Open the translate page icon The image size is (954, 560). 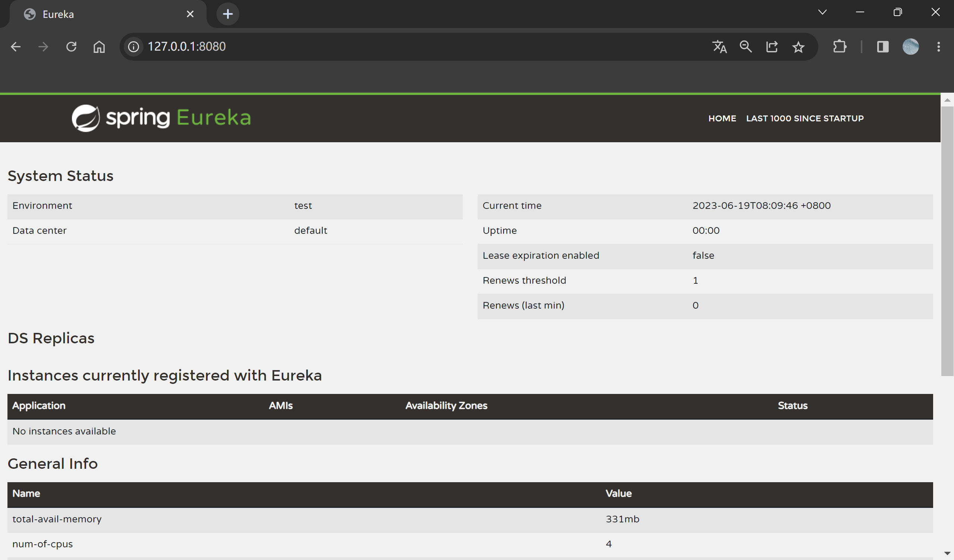click(719, 47)
